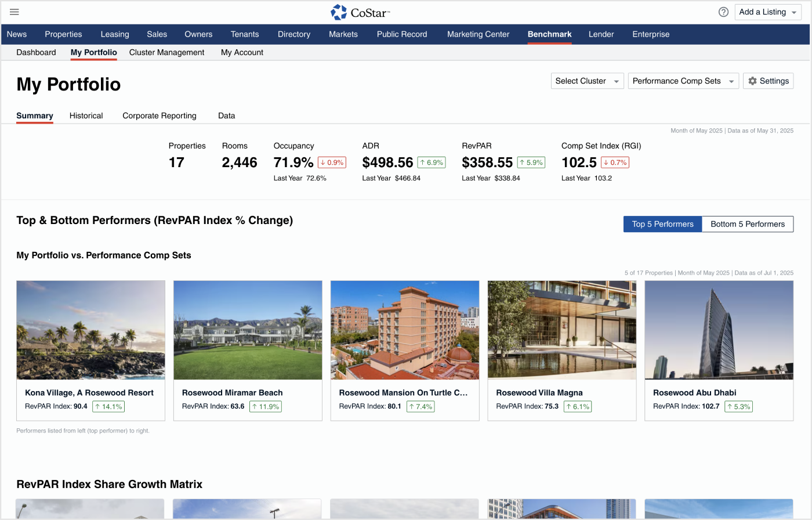This screenshot has width=812, height=520.
Task: Open the Rosewood Abu Dhabi name link
Action: pos(694,393)
